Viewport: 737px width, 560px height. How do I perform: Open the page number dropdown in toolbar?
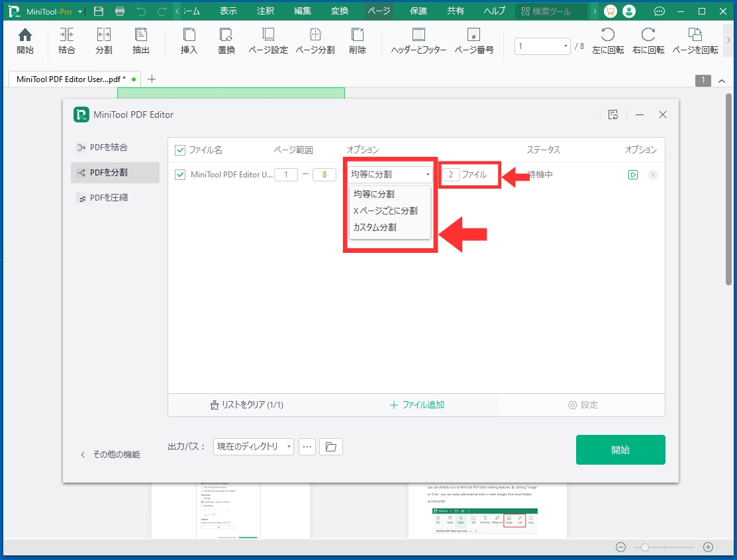point(565,46)
